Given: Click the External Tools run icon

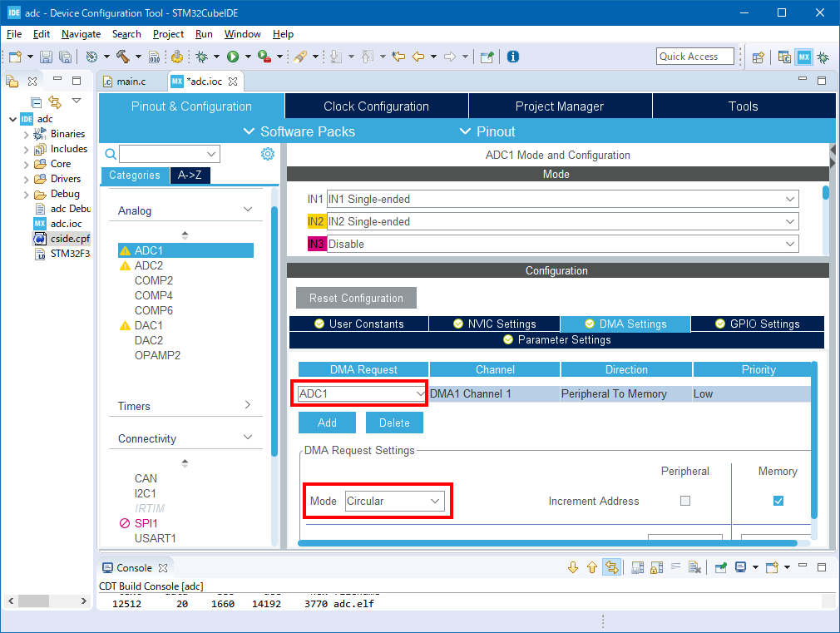Looking at the screenshot, I should 264,57.
